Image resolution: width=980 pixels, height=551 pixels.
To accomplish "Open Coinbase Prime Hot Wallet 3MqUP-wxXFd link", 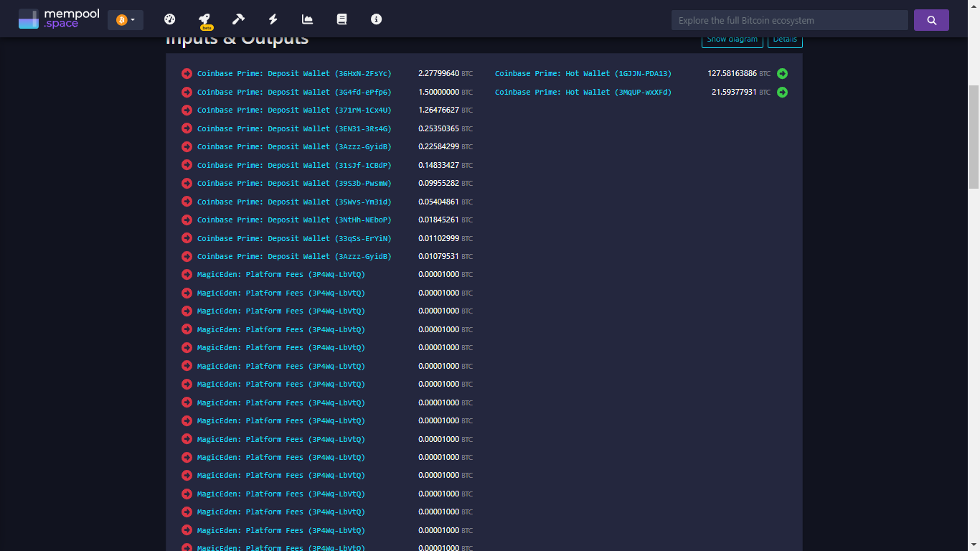I will tap(583, 92).
